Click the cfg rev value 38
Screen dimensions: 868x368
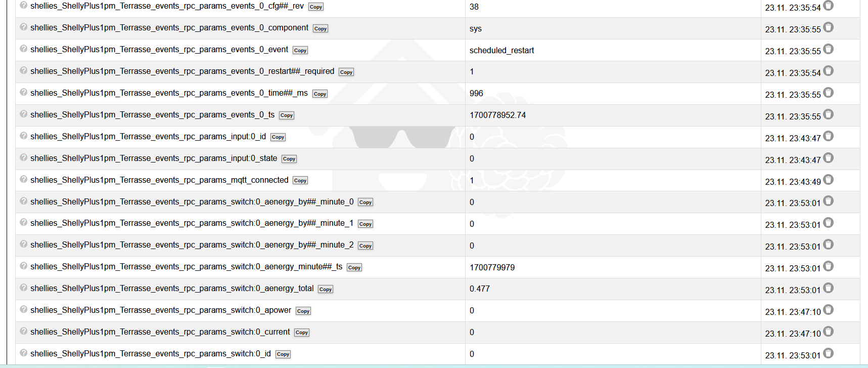474,7
